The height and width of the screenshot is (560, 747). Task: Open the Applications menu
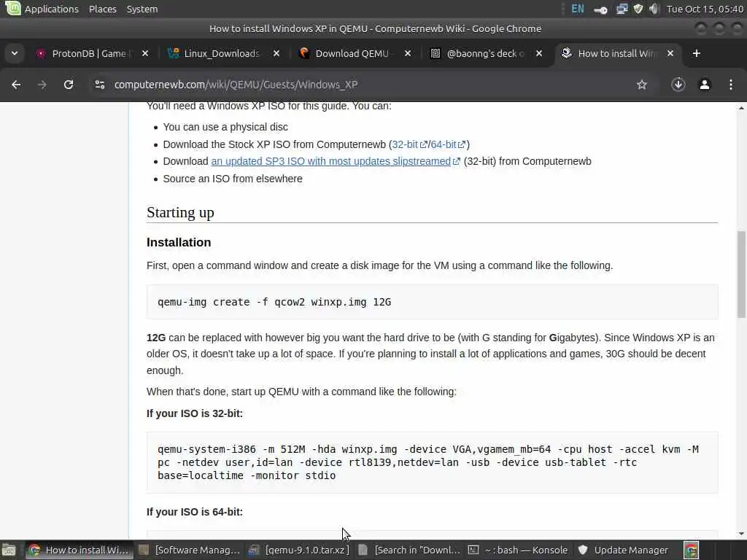52,9
